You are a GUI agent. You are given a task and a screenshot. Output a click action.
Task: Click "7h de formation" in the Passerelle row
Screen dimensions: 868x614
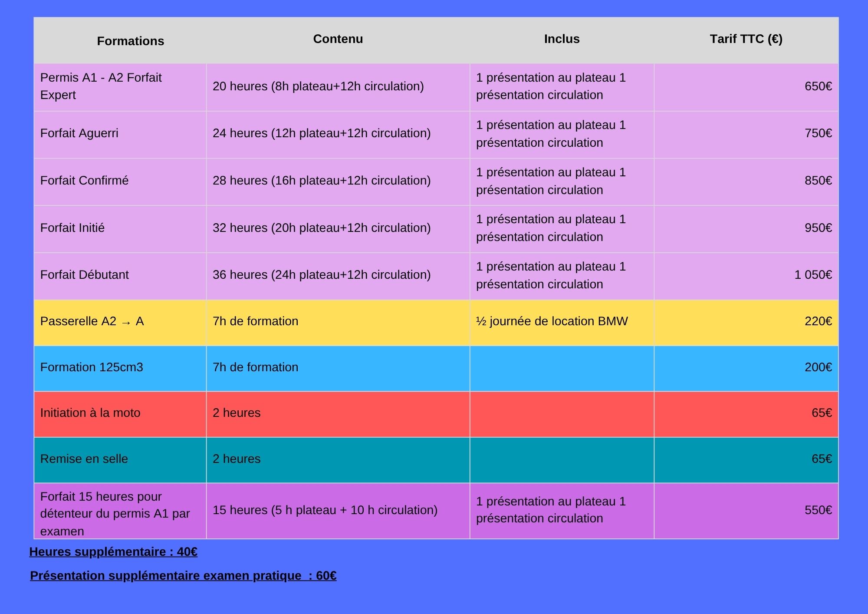click(x=256, y=321)
